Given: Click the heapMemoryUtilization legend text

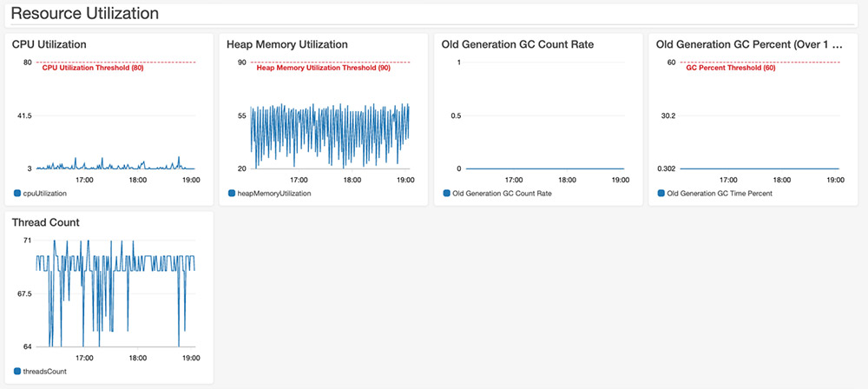Looking at the screenshot, I should point(274,194).
